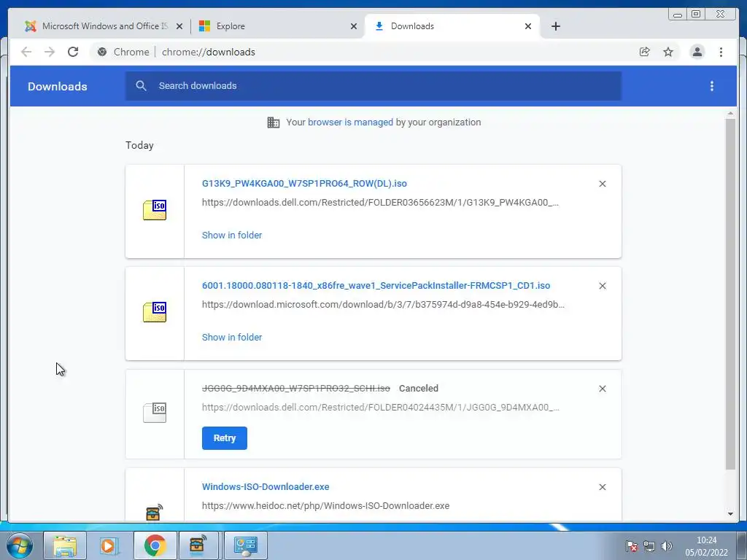747x560 pixels.
Task: Close the Microsoft Windows and Office tab
Action: pyautogui.click(x=179, y=26)
